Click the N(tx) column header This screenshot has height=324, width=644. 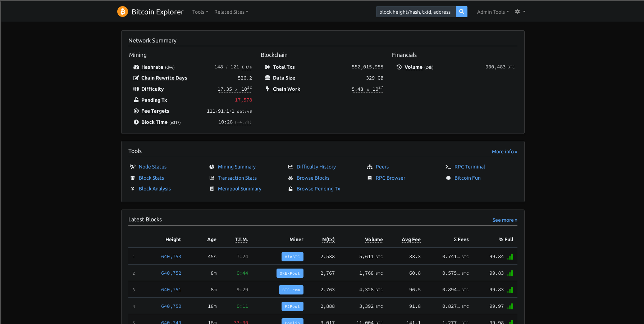click(x=328, y=239)
